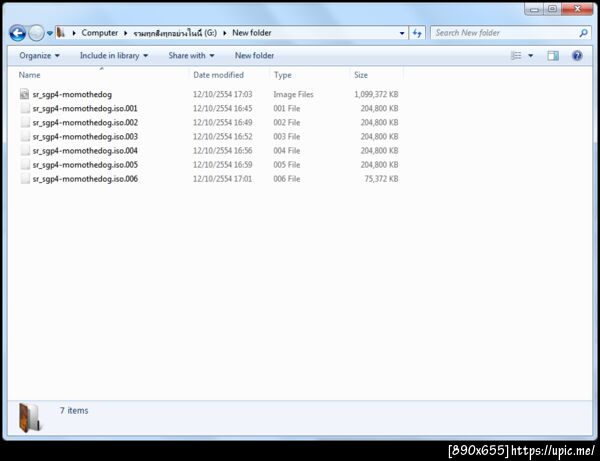Create a New folder from toolbar
This screenshot has width=600, height=461.
(x=254, y=55)
